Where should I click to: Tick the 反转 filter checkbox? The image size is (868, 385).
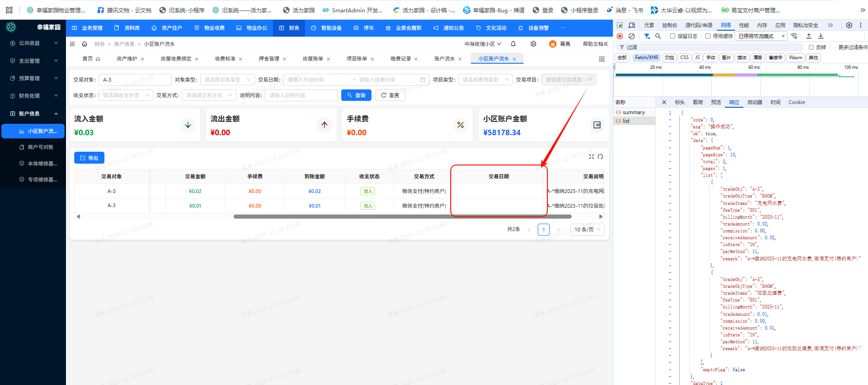point(811,47)
